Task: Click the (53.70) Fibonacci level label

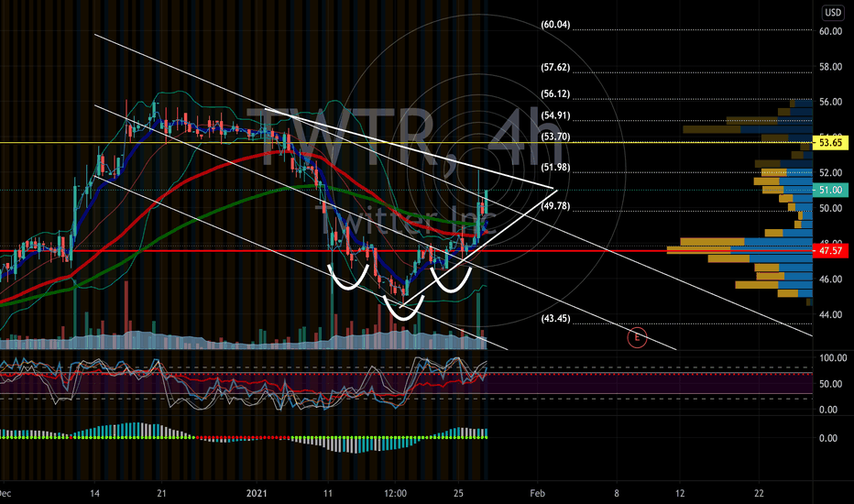Action: (555, 137)
